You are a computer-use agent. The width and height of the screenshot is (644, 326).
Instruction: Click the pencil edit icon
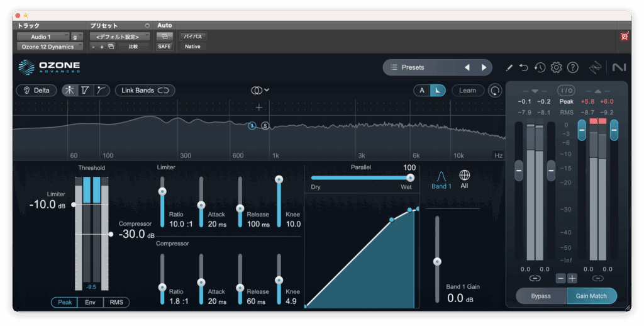pyautogui.click(x=509, y=67)
